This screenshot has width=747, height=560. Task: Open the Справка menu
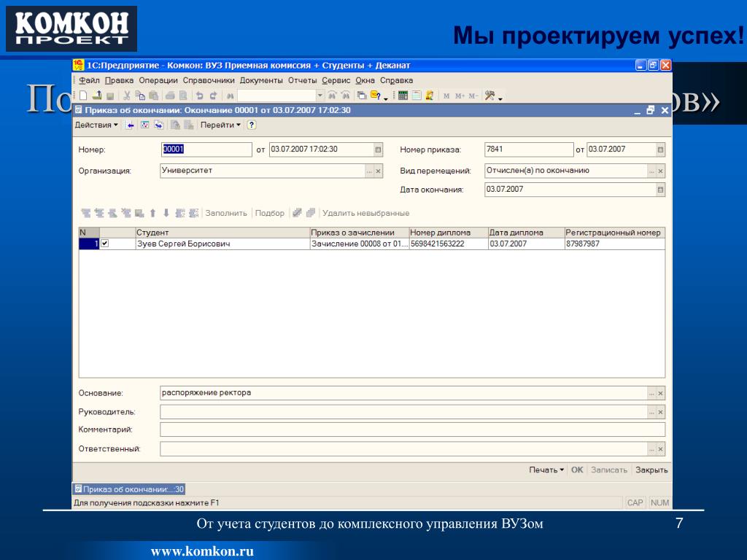(x=396, y=80)
